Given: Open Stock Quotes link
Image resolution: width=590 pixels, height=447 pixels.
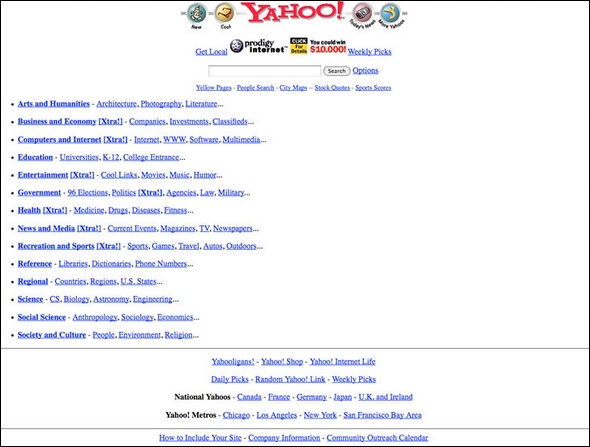Looking at the screenshot, I should [332, 88].
